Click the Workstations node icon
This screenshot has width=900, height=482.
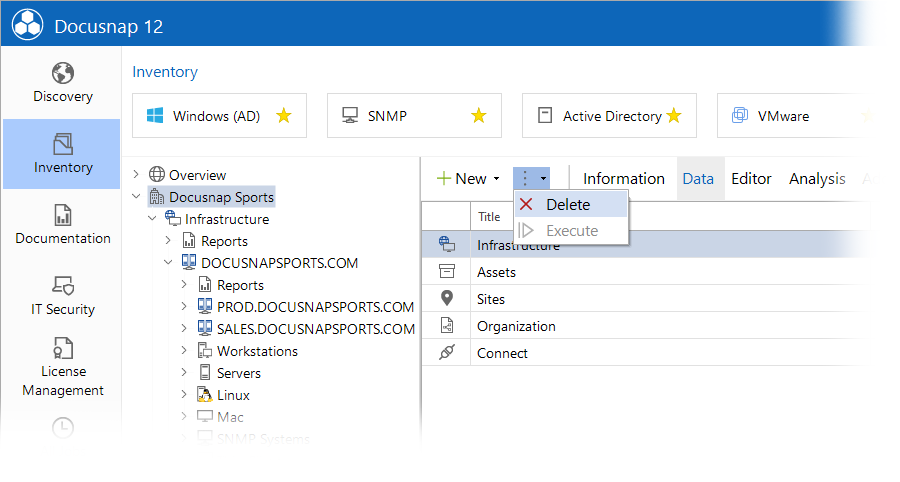(x=205, y=350)
